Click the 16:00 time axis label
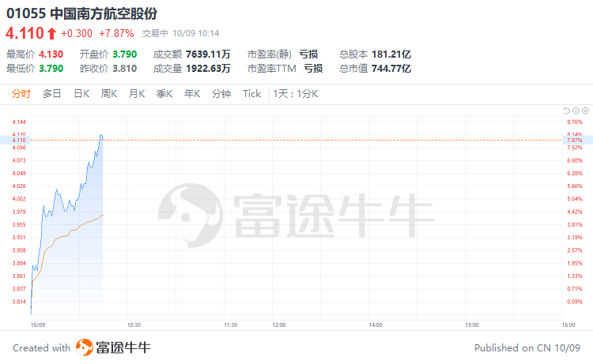The height and width of the screenshot is (364, 593). pyautogui.click(x=568, y=325)
